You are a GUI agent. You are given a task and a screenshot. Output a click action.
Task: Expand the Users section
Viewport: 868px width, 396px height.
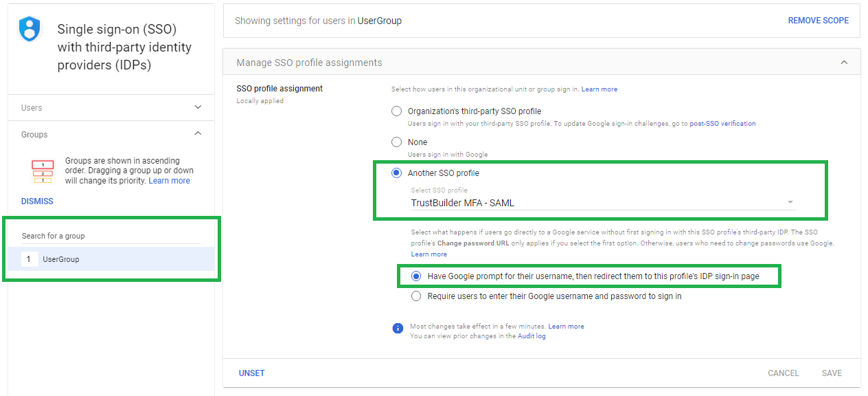click(198, 107)
